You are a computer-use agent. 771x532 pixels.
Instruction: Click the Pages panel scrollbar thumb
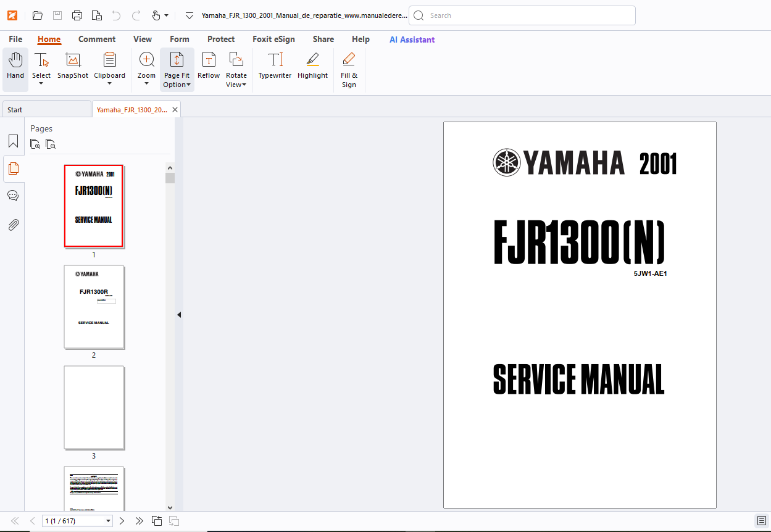pyautogui.click(x=170, y=178)
